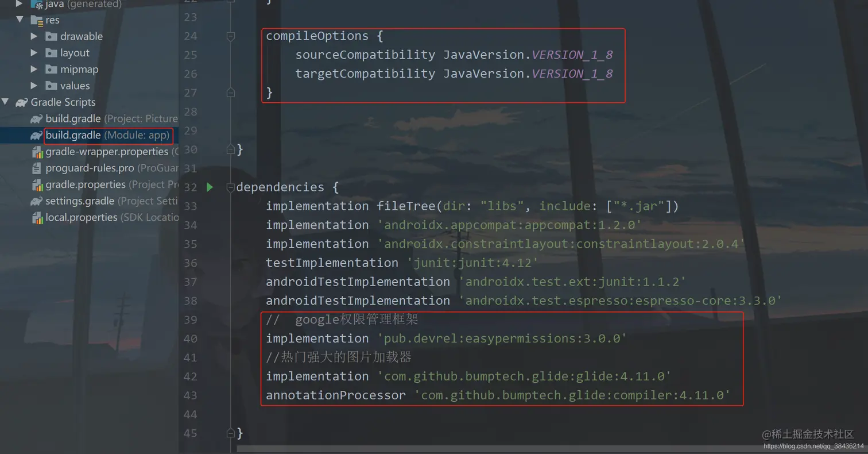Select layout in the project tree
This screenshot has height=454, width=868.
click(x=75, y=53)
